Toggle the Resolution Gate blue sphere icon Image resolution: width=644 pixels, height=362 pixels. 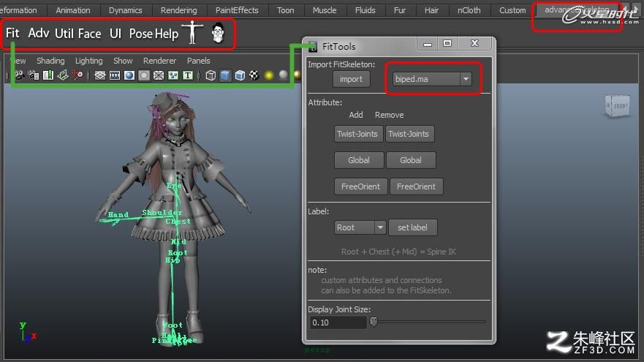129,75
